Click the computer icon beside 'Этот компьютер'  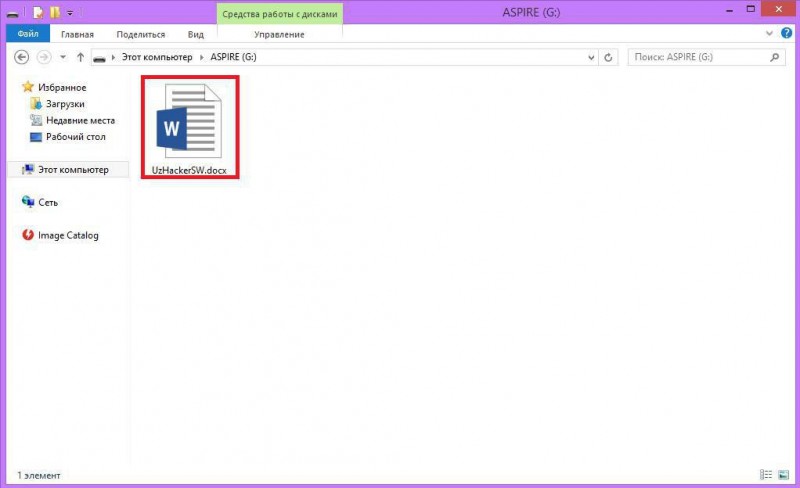[28, 169]
